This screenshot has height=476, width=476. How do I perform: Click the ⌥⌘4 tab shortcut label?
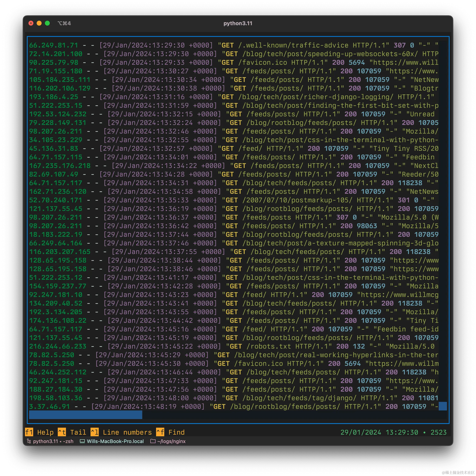(x=64, y=23)
